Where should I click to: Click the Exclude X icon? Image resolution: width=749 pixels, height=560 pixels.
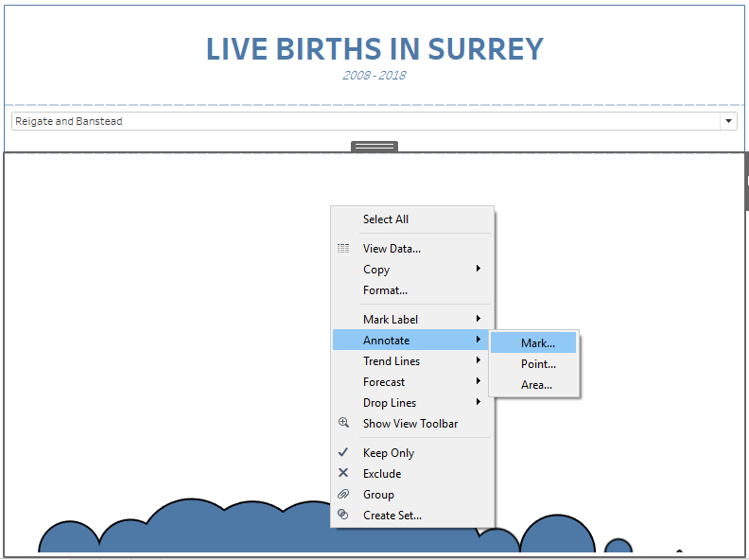343,473
